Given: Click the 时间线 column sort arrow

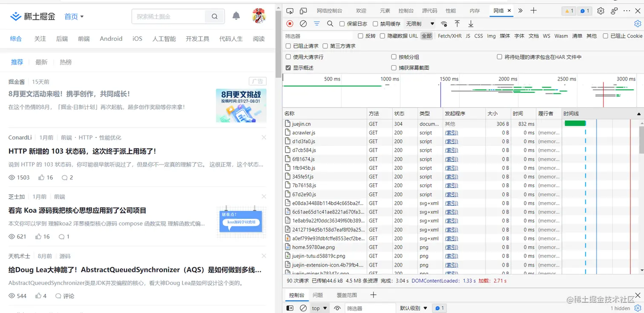Looking at the screenshot, I should (x=638, y=114).
